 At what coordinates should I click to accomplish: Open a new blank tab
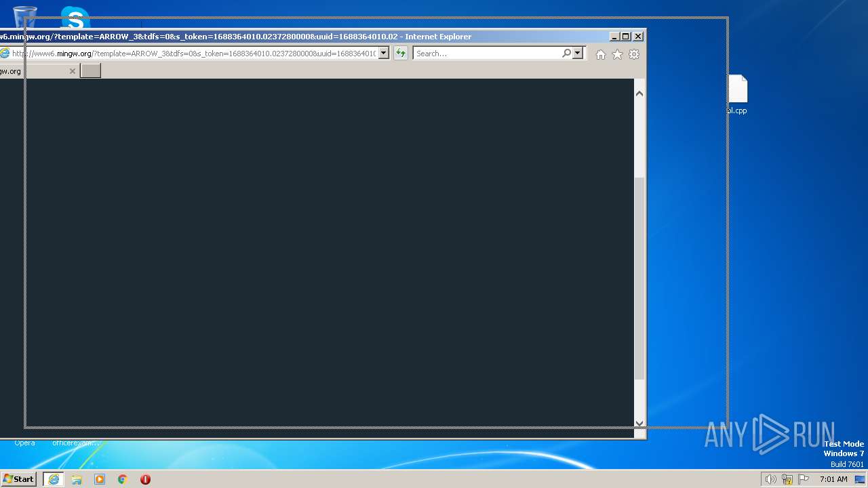pos(90,70)
